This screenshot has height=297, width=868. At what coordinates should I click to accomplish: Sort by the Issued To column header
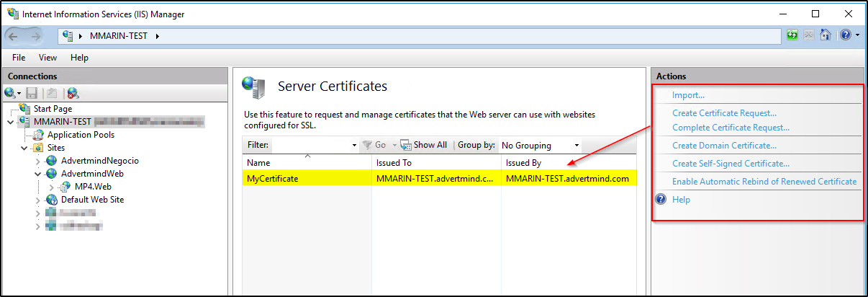436,163
